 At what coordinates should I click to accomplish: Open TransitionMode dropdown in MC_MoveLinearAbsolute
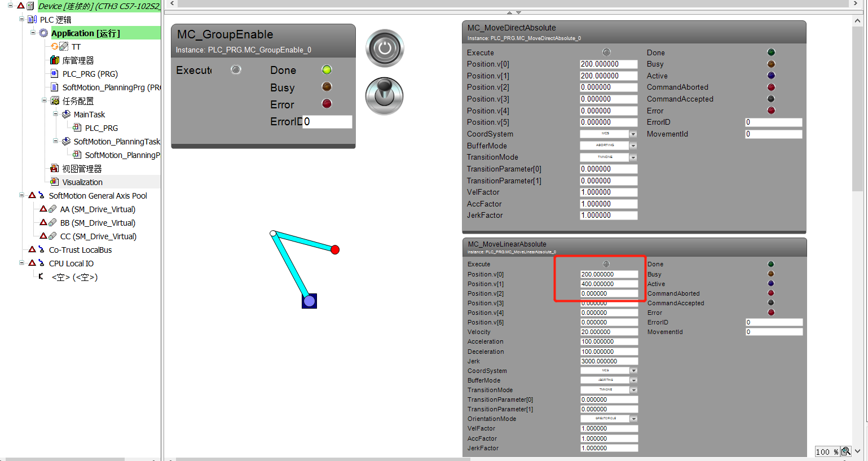(x=633, y=390)
